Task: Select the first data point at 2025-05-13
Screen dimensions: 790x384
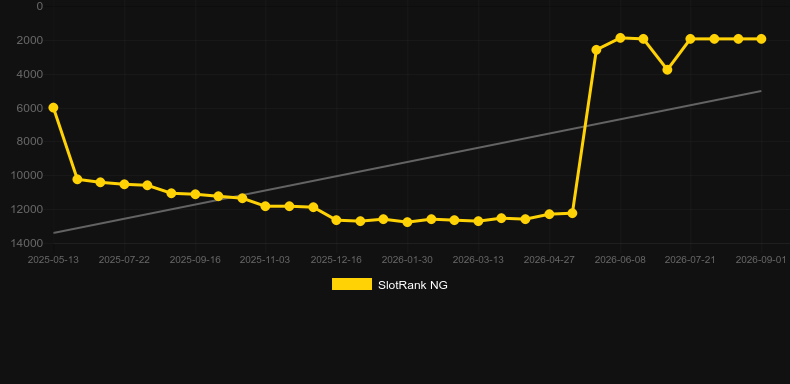Action: click(x=53, y=108)
